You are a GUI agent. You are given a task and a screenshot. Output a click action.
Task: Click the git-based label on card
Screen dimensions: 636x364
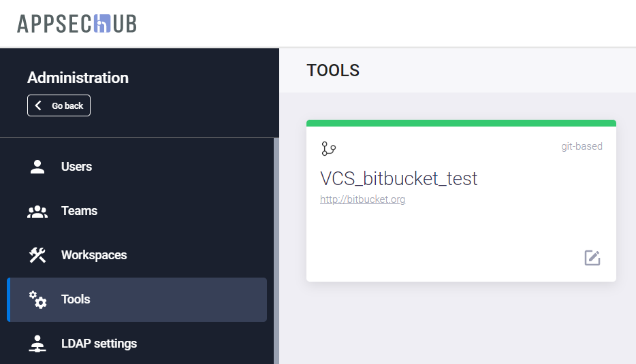[582, 146]
